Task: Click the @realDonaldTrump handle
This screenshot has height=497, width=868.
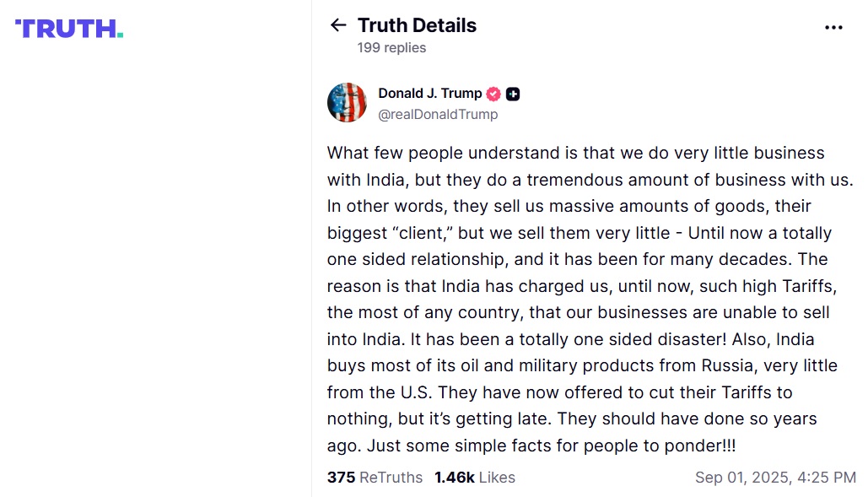Action: [x=438, y=115]
